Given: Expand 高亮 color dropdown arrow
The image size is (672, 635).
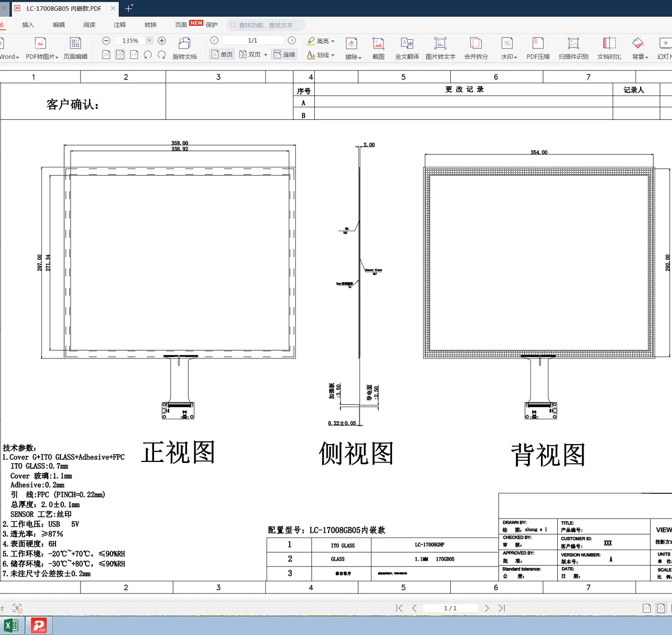Looking at the screenshot, I should coord(333,41).
